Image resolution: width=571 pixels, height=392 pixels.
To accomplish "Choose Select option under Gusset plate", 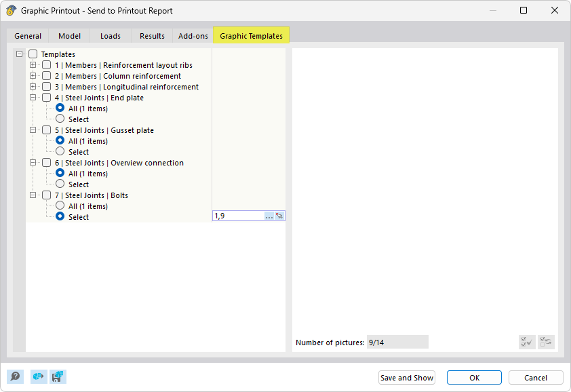I will point(60,151).
